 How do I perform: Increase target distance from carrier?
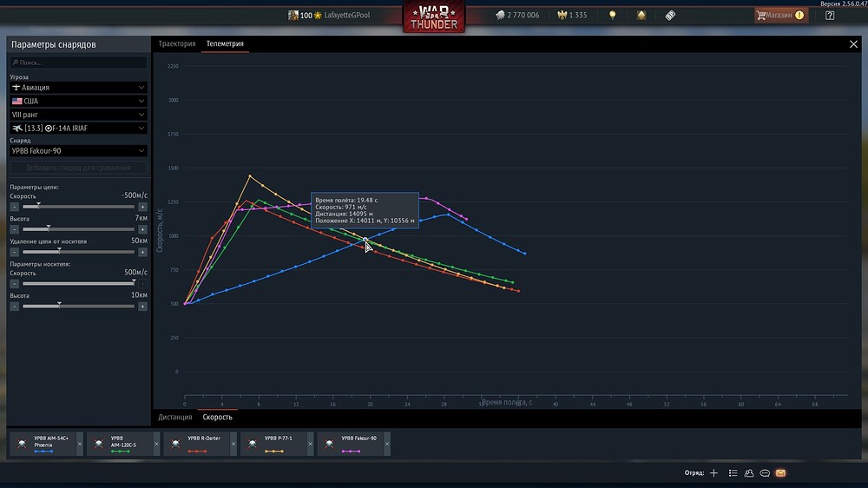tap(143, 252)
